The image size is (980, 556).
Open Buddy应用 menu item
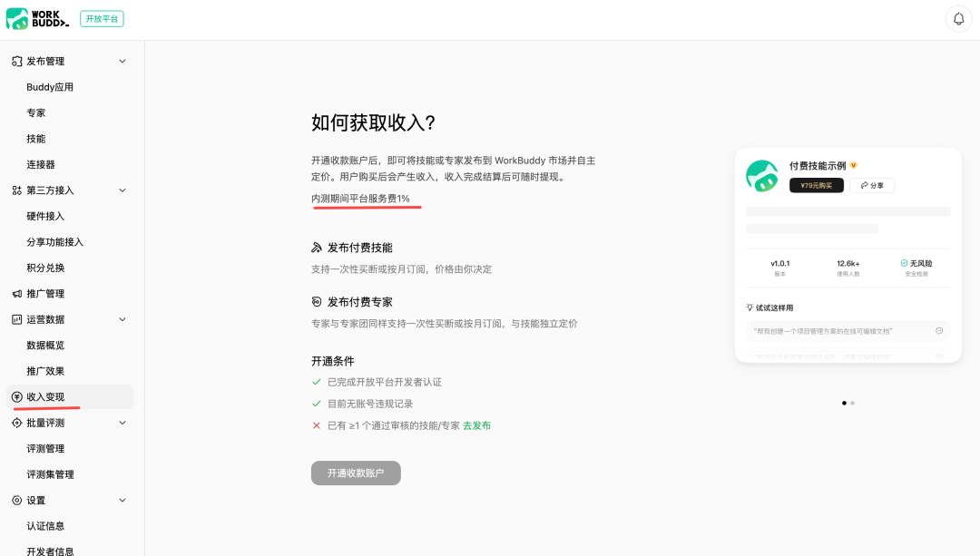pos(50,87)
